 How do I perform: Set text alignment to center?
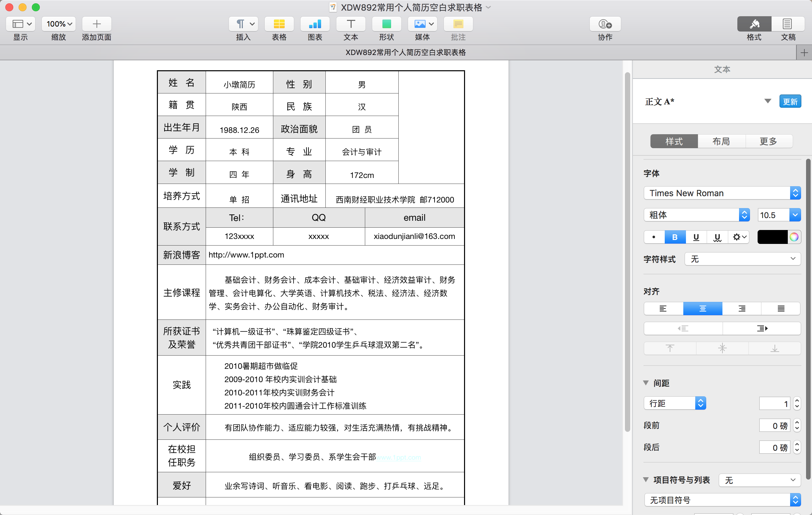[703, 309]
